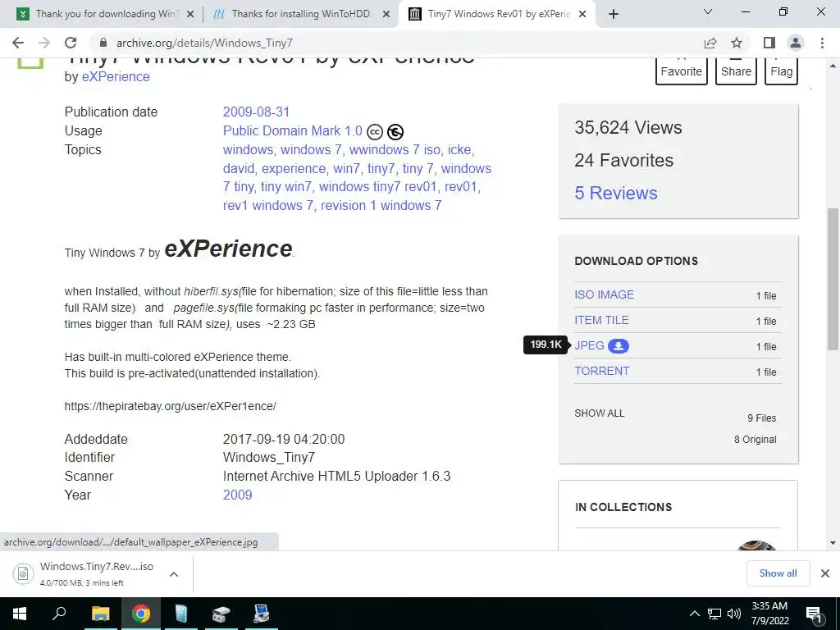The width and height of the screenshot is (840, 630).
Task: Click SHOW ALL download files
Action: (x=600, y=413)
